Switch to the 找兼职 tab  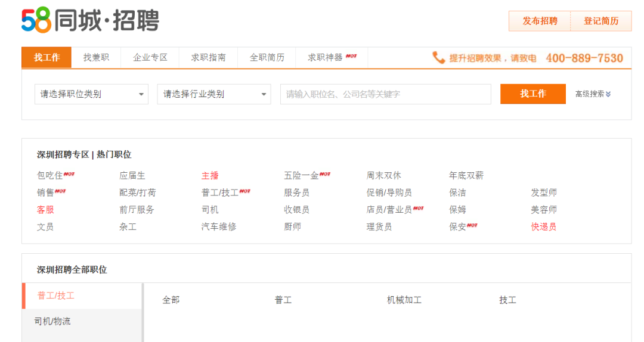[x=96, y=58]
